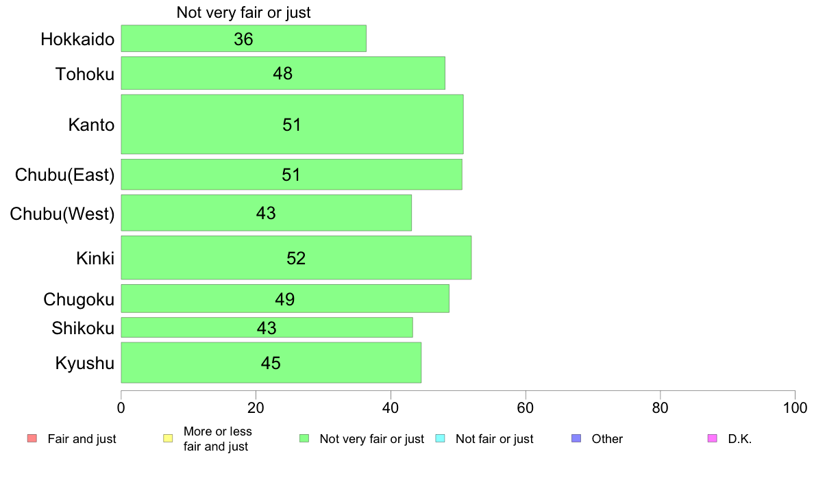The width and height of the screenshot is (814, 504).
Task: Select the Kanto bar showing 51
Action: (x=293, y=124)
